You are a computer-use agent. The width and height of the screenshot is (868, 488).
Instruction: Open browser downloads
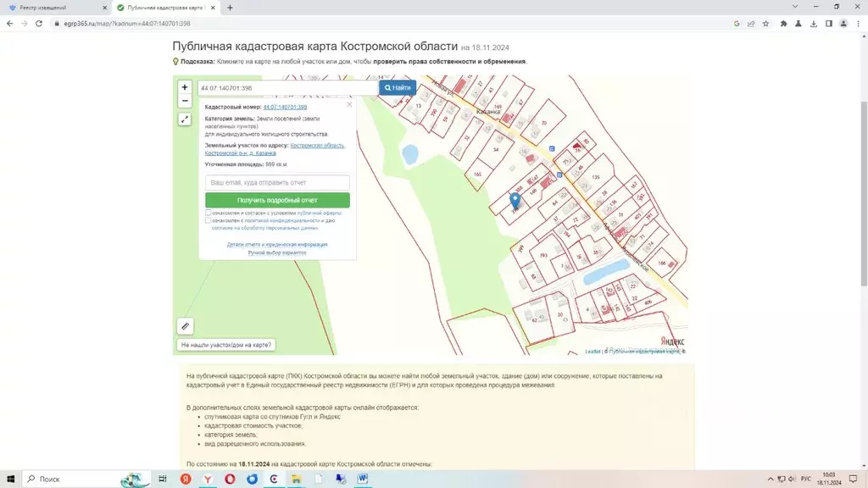click(x=813, y=24)
